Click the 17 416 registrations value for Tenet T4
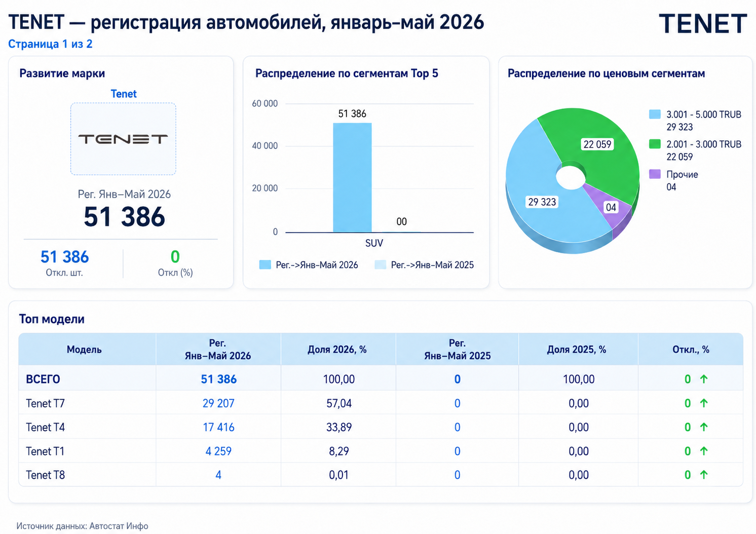 pyautogui.click(x=218, y=427)
